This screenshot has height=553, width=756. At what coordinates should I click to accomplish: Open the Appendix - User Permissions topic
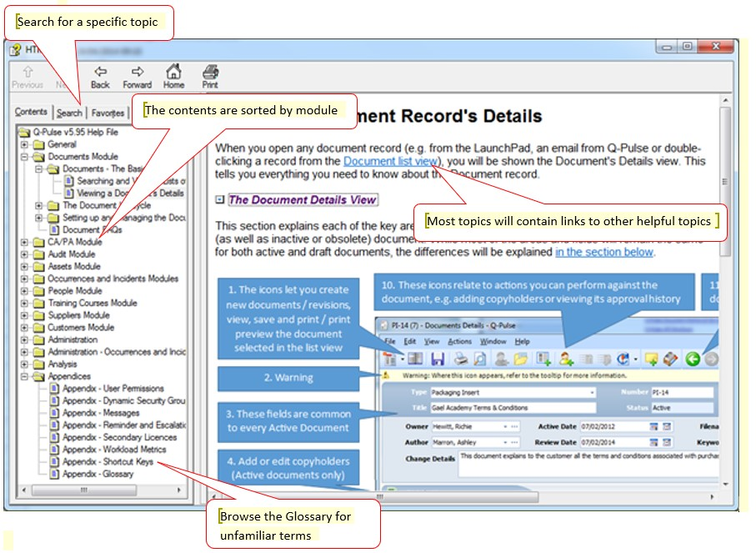(x=113, y=389)
